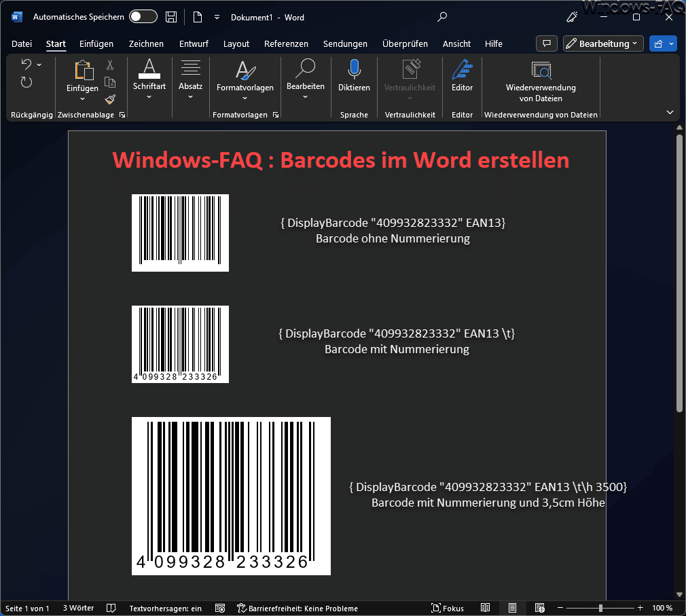Open the Datei menu
686x616 pixels.
[x=22, y=43]
